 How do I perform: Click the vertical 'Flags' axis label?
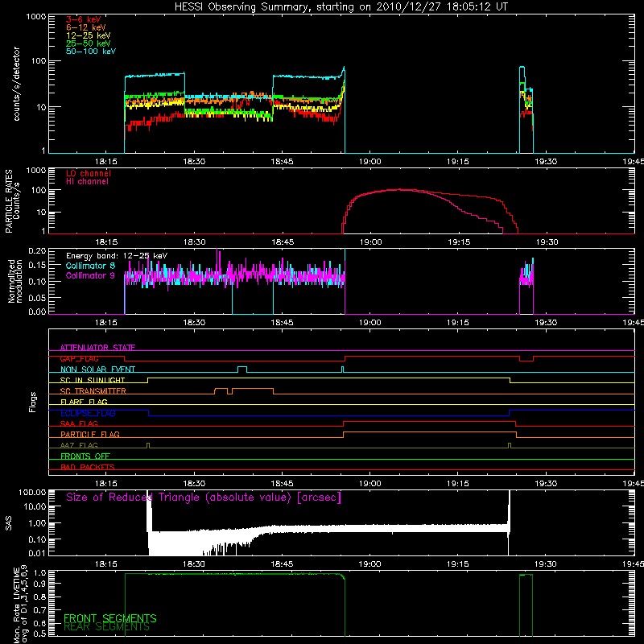[x=33, y=402]
